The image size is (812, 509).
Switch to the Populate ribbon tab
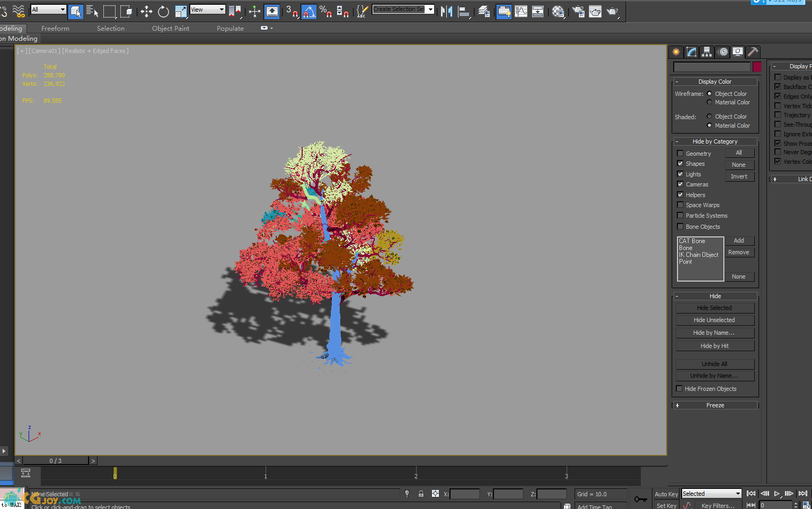[x=230, y=29]
